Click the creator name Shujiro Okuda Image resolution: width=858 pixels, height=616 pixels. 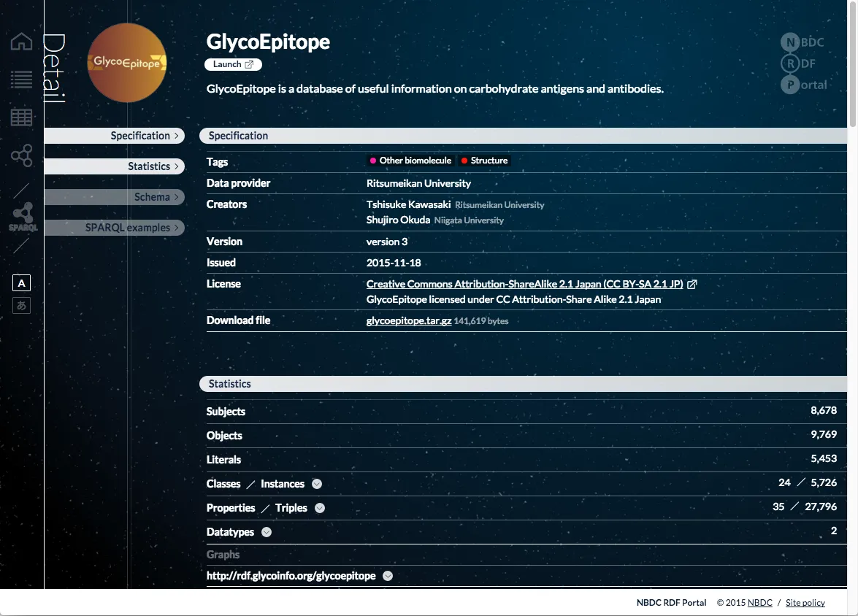398,220
